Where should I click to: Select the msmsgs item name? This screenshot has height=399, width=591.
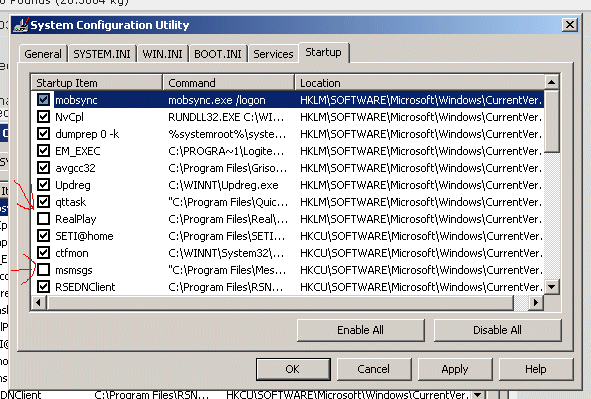(x=73, y=270)
